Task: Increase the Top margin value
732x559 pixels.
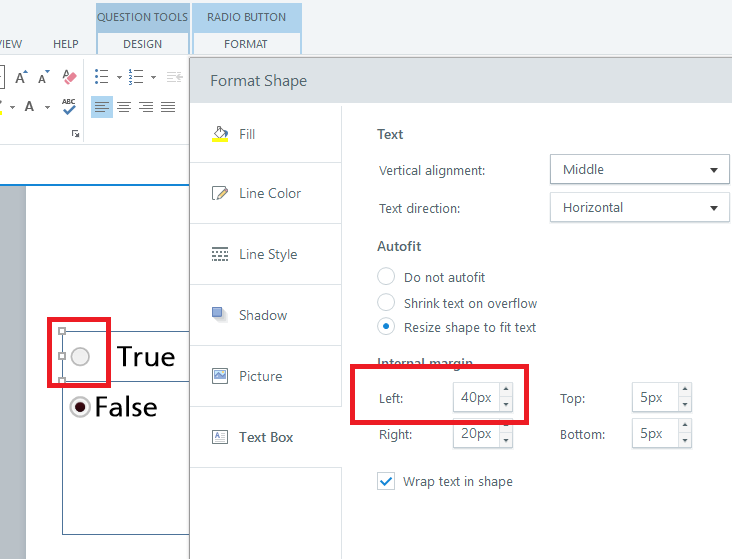Action: [685, 389]
